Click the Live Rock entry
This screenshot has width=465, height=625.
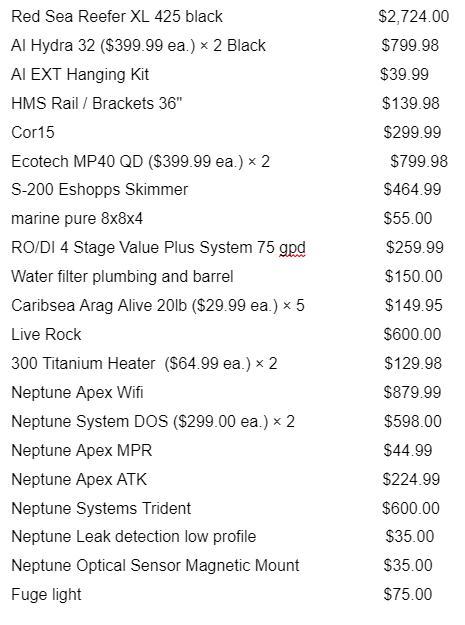(46, 334)
